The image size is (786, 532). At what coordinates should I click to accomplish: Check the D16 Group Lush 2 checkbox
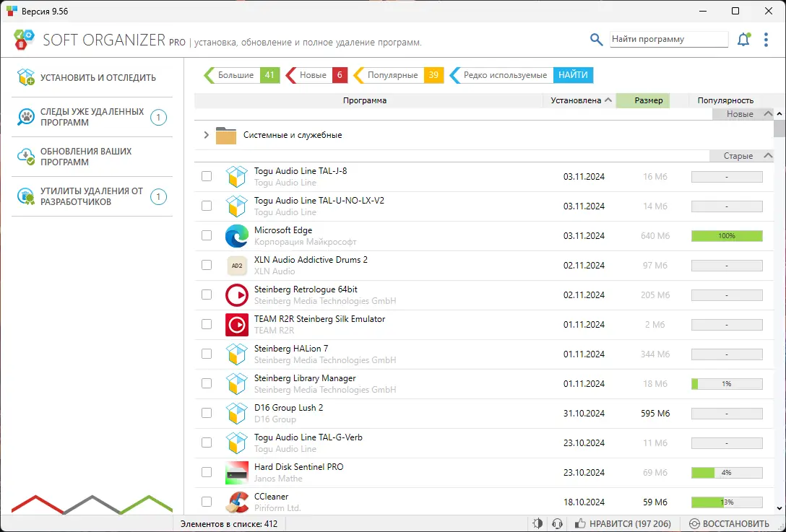click(207, 413)
